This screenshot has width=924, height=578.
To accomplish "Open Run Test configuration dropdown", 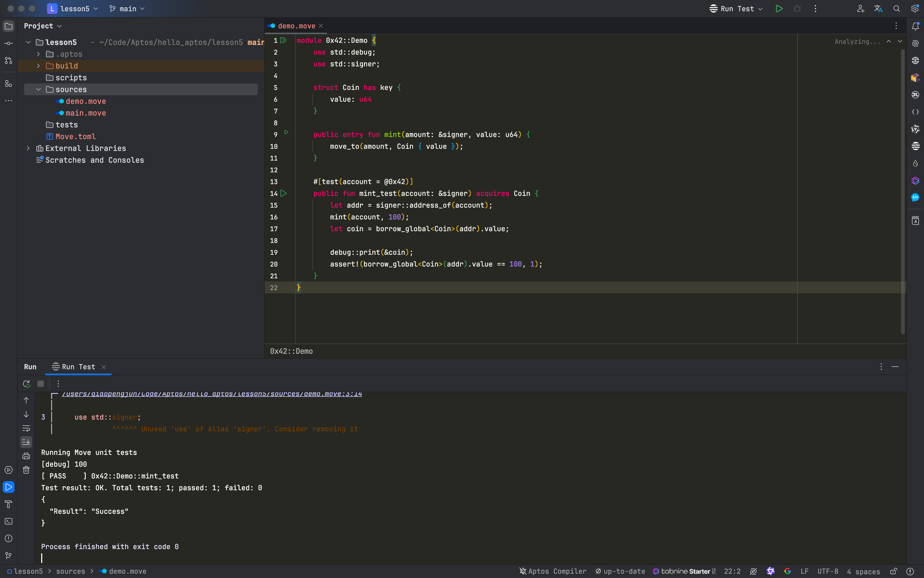I will point(736,8).
